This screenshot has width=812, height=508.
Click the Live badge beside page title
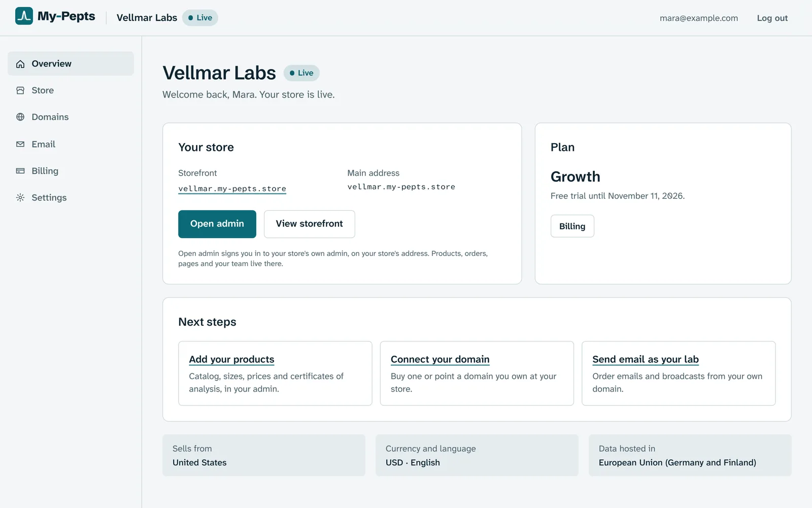(301, 73)
